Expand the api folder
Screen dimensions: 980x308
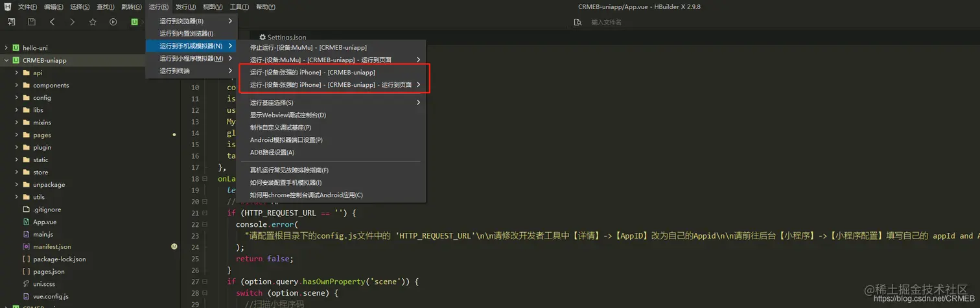16,73
